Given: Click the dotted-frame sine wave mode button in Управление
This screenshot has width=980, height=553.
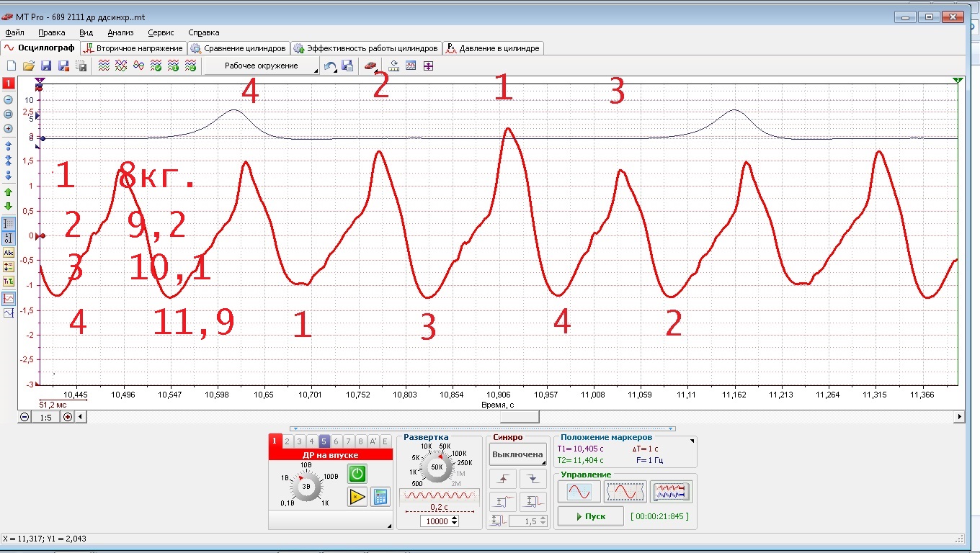Looking at the screenshot, I should (625, 492).
